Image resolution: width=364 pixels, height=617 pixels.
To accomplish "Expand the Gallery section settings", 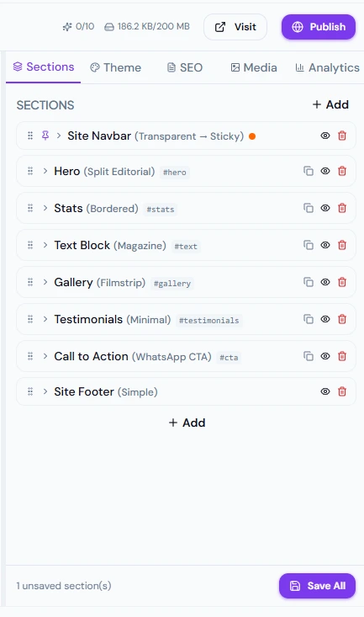I will 45,282.
